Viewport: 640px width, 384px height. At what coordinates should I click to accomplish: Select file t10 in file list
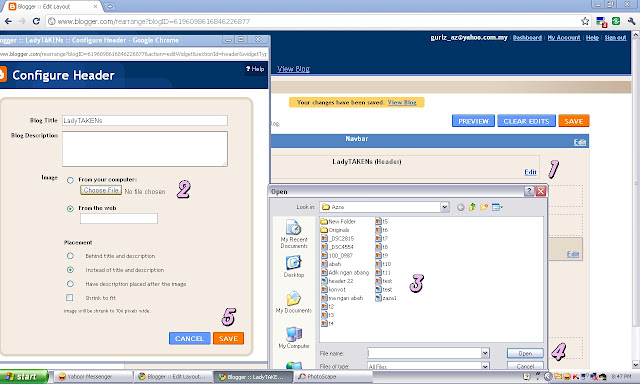[x=383, y=264]
